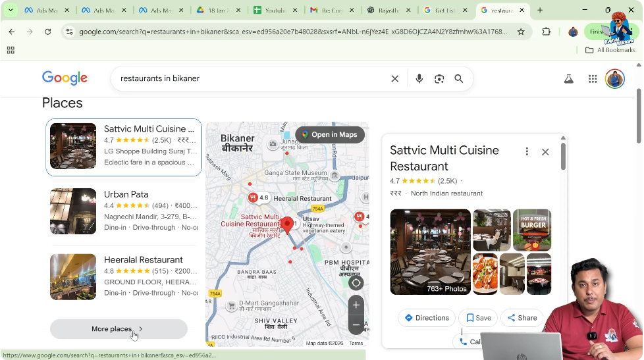The width and height of the screenshot is (644, 360).
Task: Click the browser back arrow
Action: (11, 32)
